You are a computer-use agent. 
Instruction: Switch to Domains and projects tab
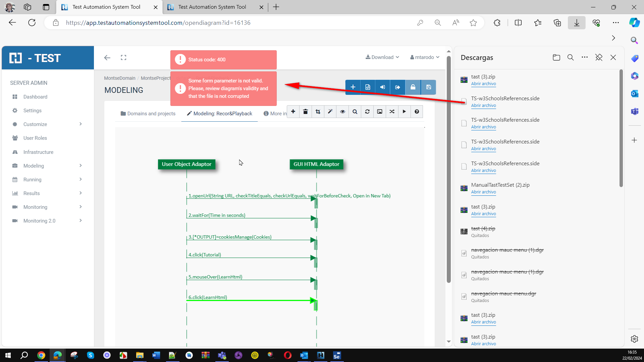tap(148, 114)
